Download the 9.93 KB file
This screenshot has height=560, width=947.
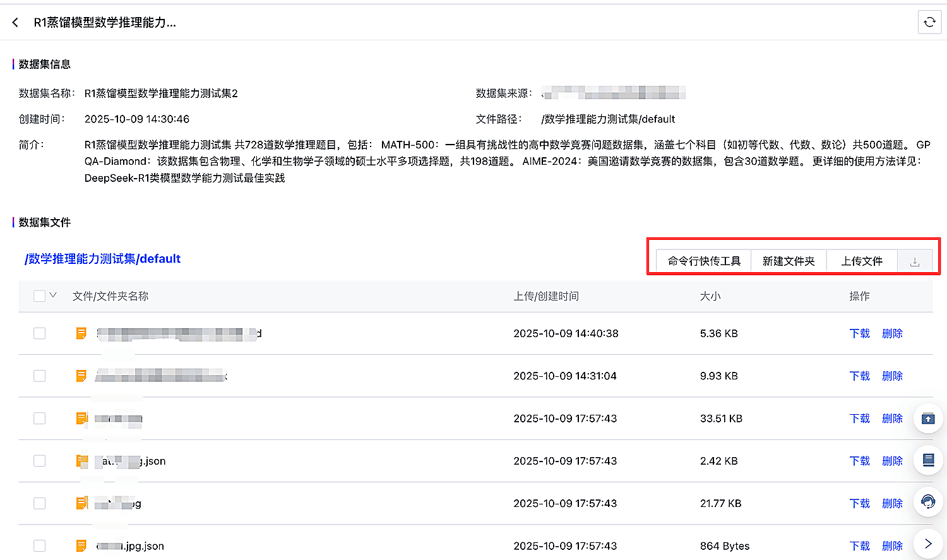tap(859, 376)
